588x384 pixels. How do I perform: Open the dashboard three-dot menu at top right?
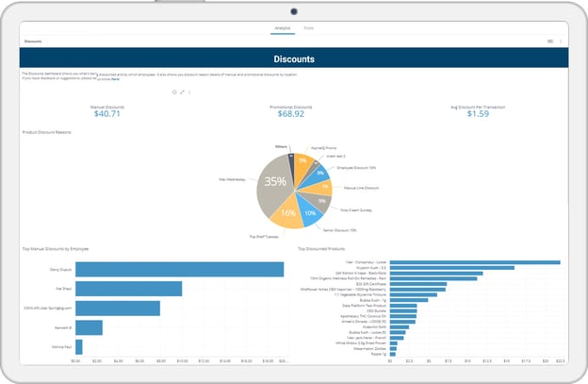click(561, 42)
